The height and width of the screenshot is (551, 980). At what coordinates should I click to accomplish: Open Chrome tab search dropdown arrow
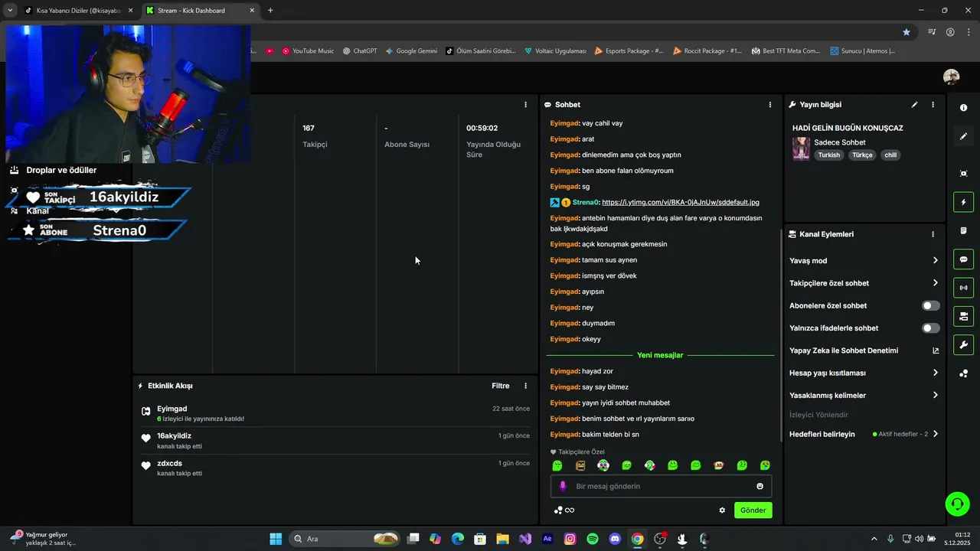tap(10, 11)
